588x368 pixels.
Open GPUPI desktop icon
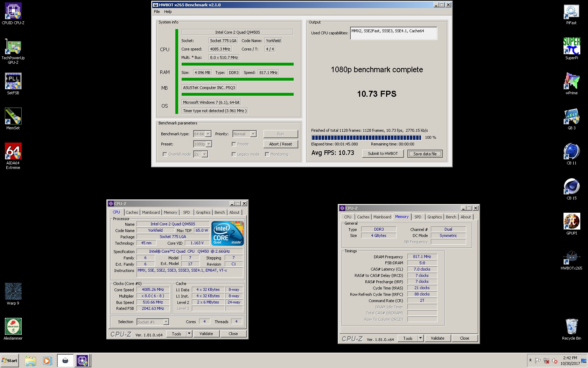click(x=572, y=224)
